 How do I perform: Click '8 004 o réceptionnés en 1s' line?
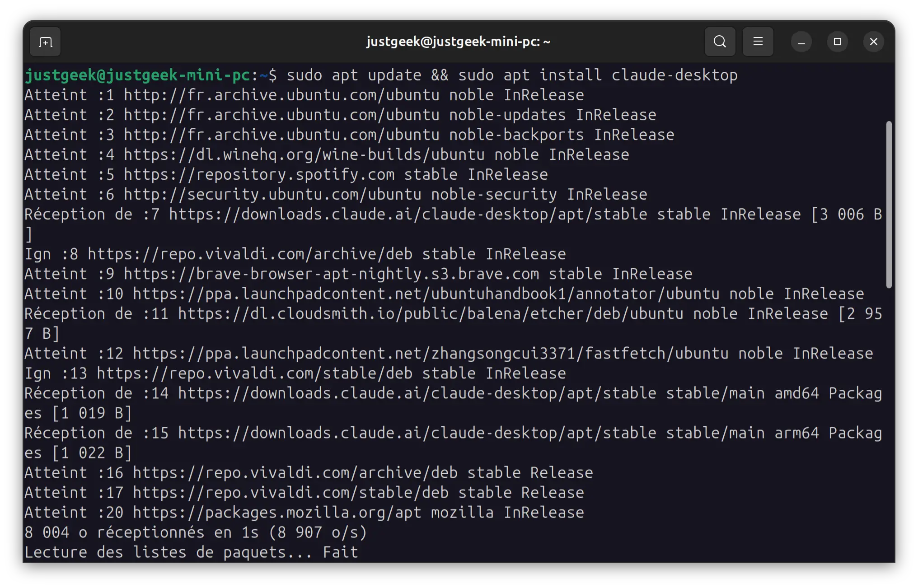click(x=196, y=532)
